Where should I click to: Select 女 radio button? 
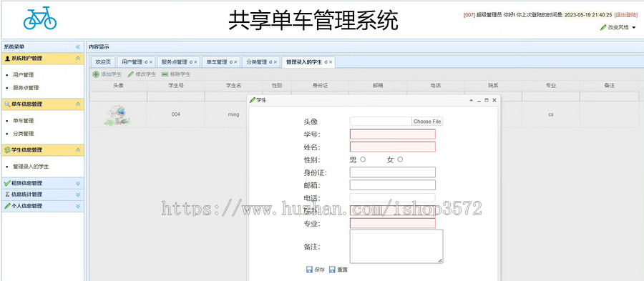(x=400, y=159)
